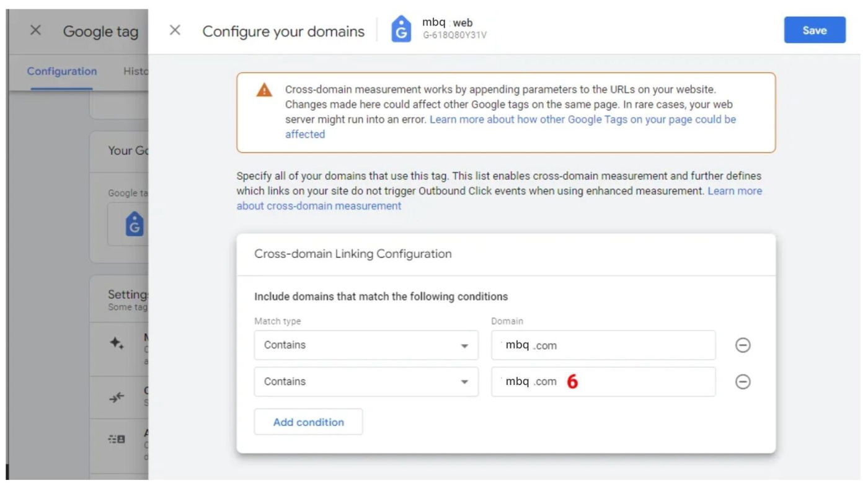Close the Google tag panel

(x=36, y=30)
